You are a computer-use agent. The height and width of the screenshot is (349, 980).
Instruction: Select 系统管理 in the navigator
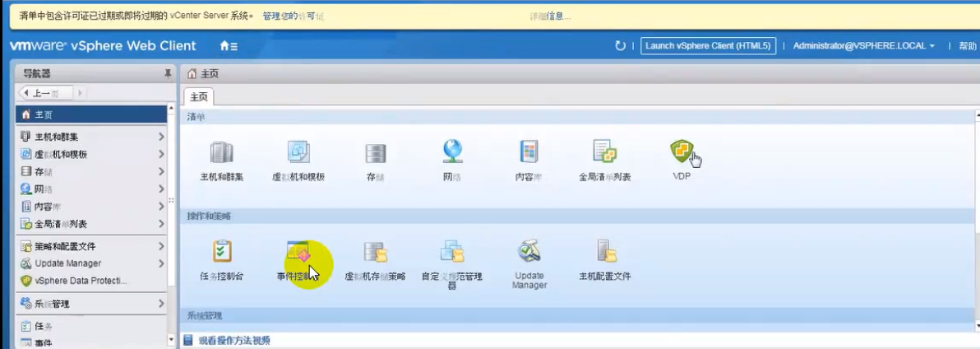91,304
